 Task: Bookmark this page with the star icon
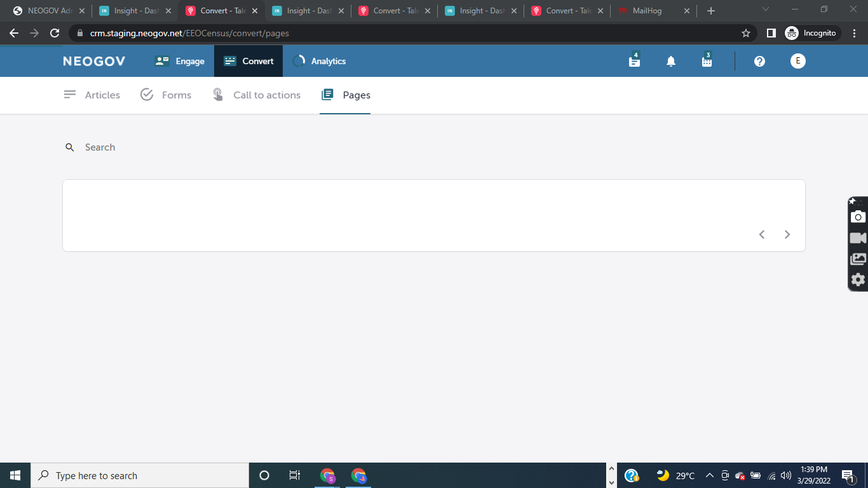(745, 32)
